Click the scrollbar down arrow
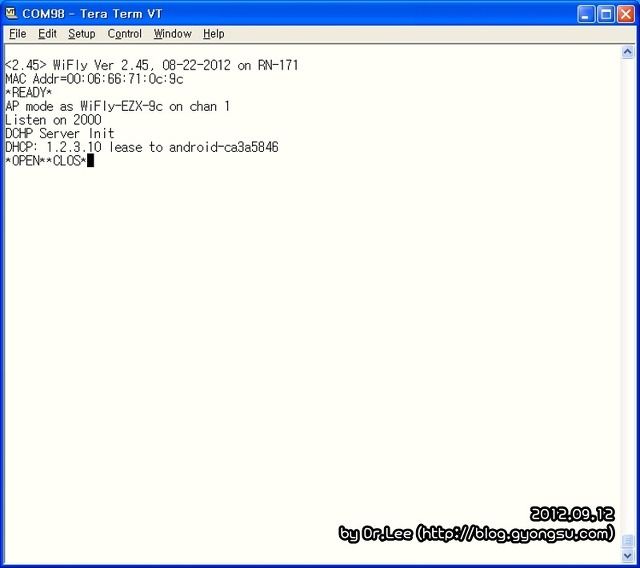Viewport: 640px width, 568px height. coord(627,555)
